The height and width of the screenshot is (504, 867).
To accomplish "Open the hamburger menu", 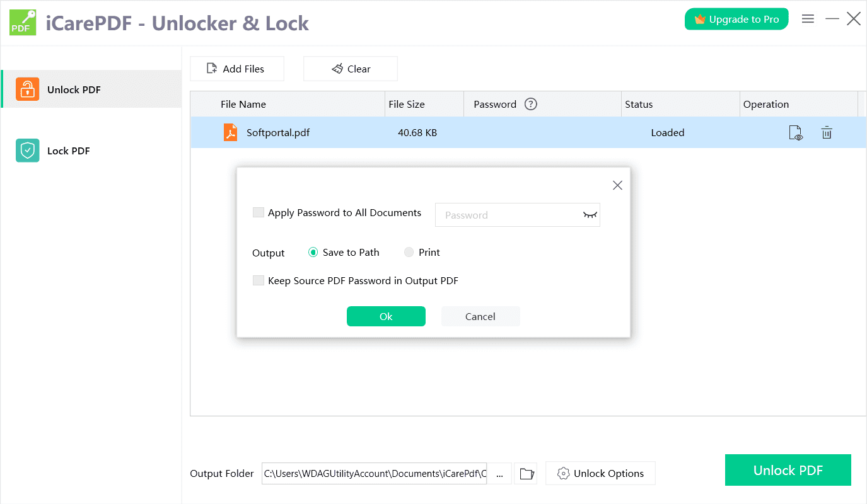I will pos(808,19).
